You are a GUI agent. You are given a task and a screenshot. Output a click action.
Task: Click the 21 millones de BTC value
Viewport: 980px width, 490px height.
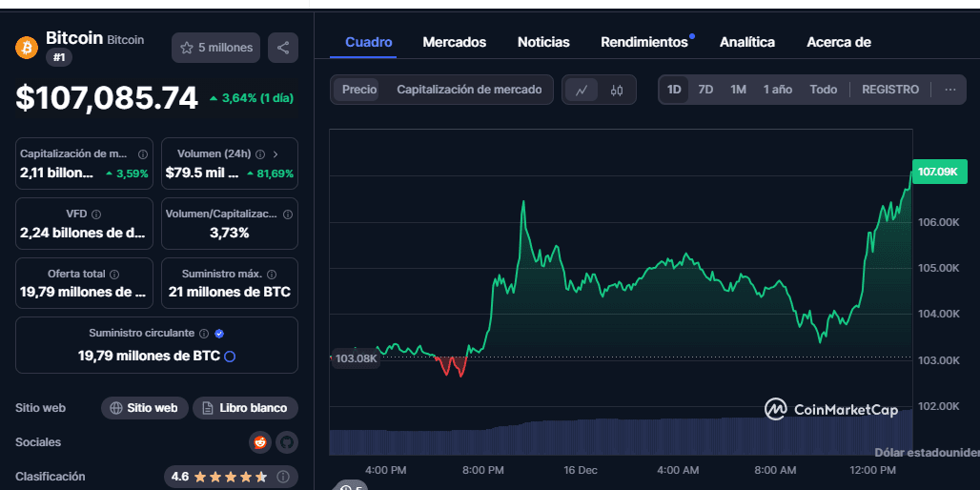click(230, 292)
